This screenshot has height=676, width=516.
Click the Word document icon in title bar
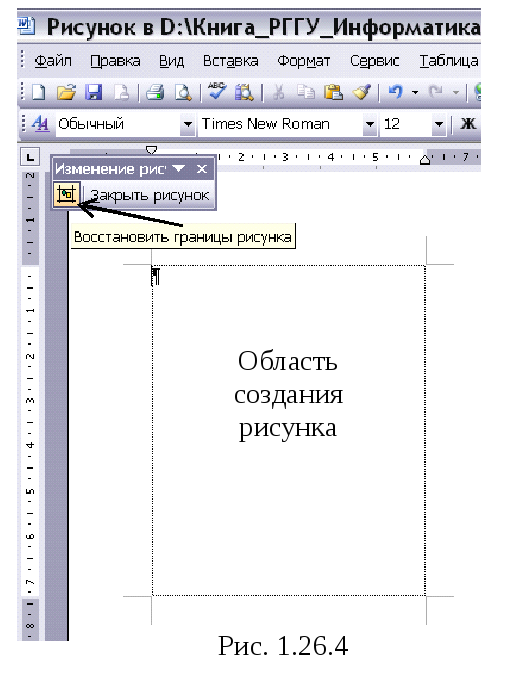point(26,26)
